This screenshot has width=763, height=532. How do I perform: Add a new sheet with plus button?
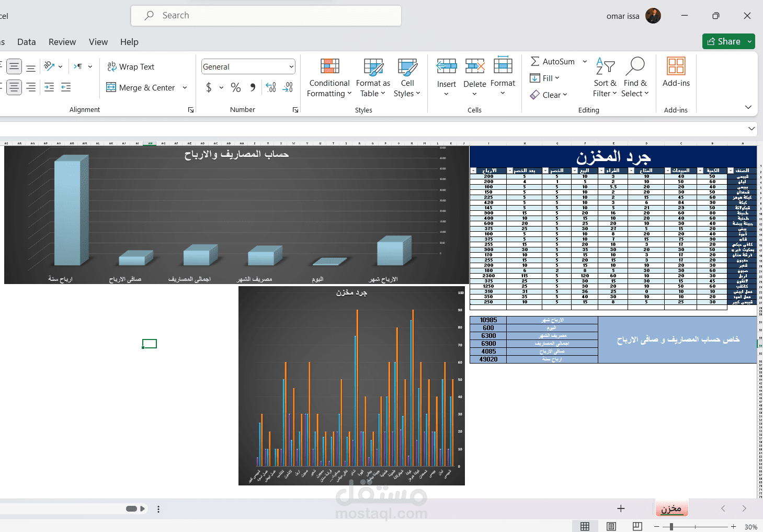tap(621, 508)
